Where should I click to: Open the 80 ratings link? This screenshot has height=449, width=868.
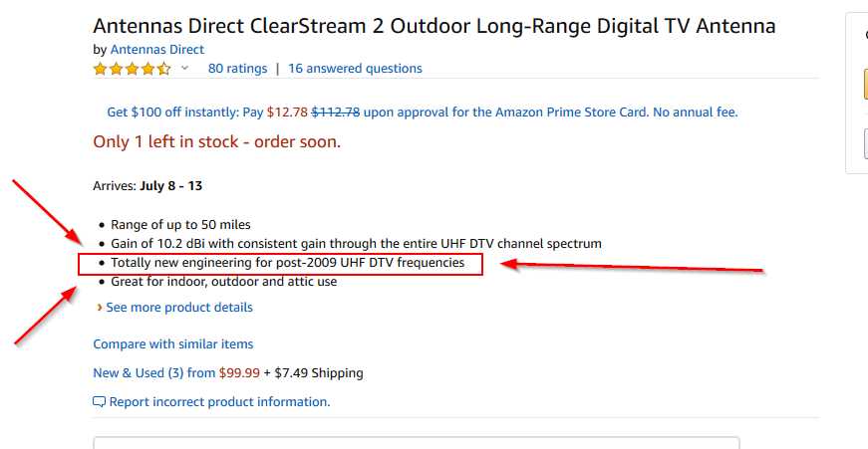[x=237, y=69]
